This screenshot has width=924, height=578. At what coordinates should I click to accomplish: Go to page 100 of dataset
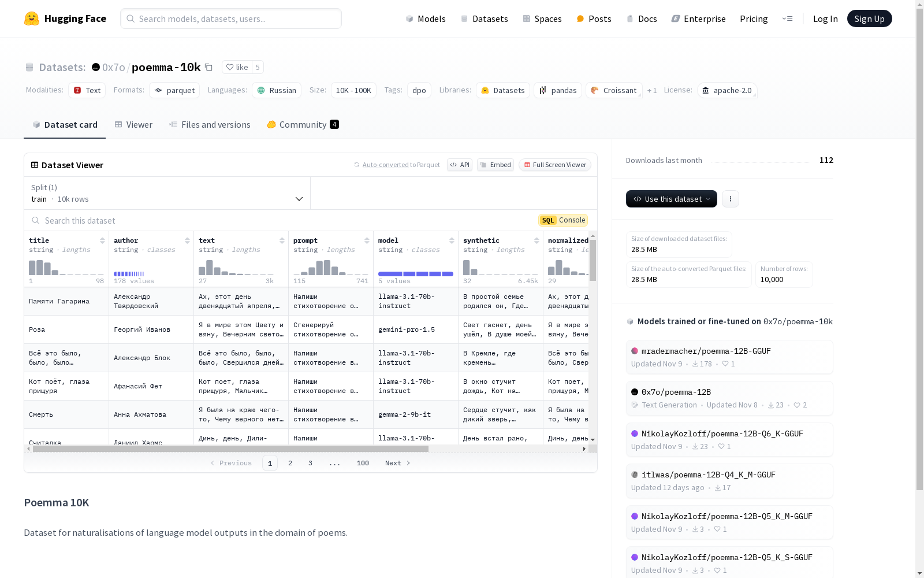click(363, 463)
